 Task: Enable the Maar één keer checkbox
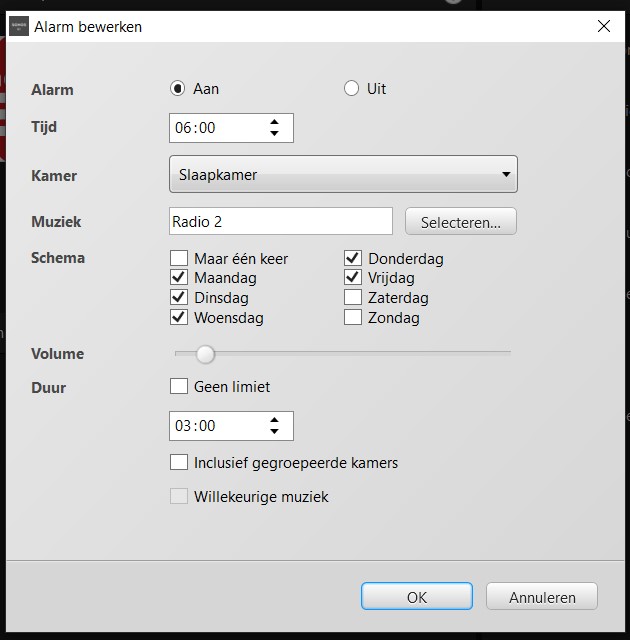pos(179,258)
